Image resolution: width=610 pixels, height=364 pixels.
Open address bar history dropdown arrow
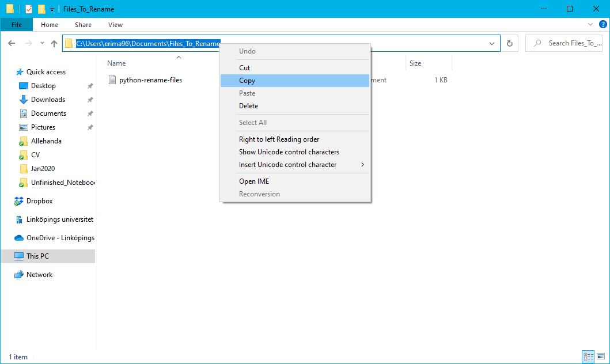coord(492,43)
